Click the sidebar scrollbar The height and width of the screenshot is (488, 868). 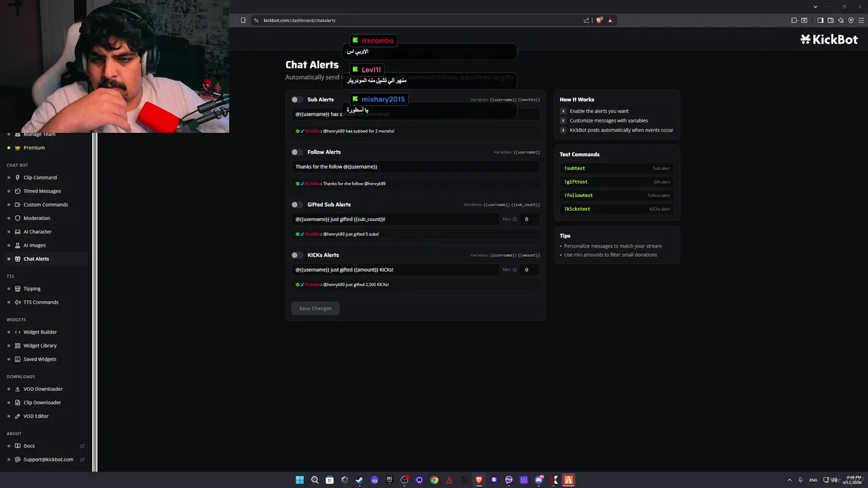pos(95,302)
